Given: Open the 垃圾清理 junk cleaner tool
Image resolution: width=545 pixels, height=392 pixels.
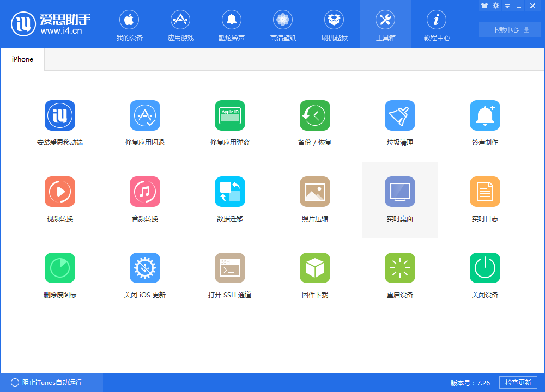Looking at the screenshot, I should tap(399, 115).
